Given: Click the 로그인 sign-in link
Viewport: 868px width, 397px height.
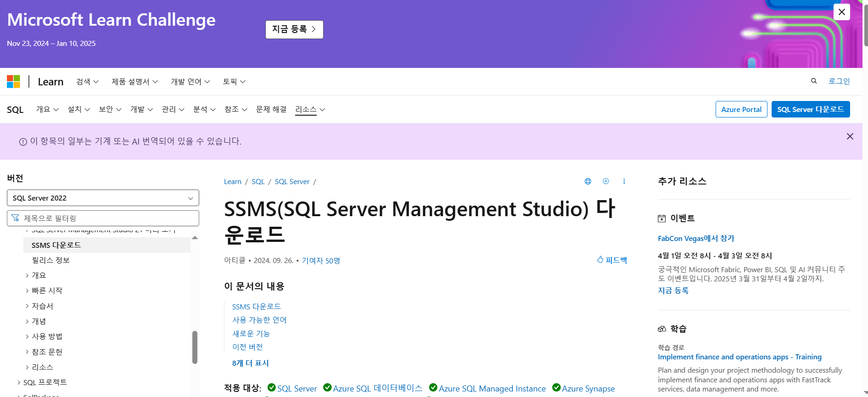Looking at the screenshot, I should coord(839,81).
